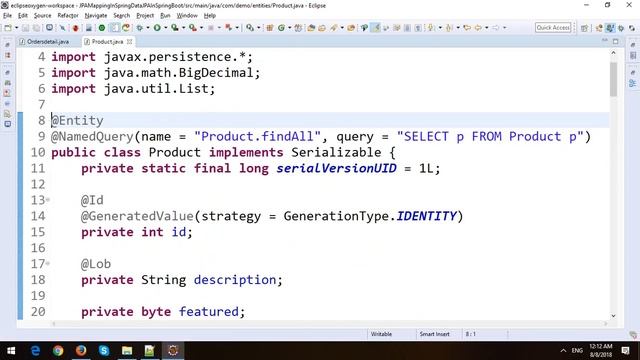
Task: Expand the Next Annotation dropdown arrow
Action: [440, 28]
